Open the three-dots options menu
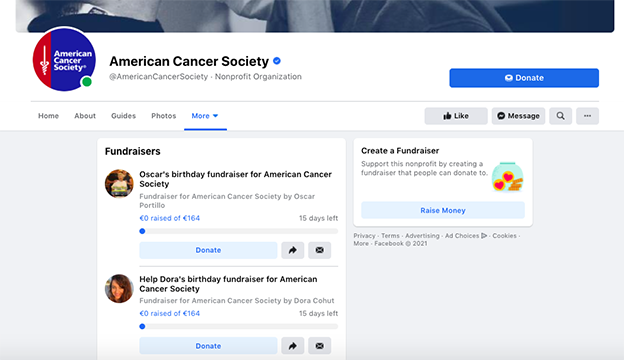Screen dimensions: 624x360 (587, 116)
